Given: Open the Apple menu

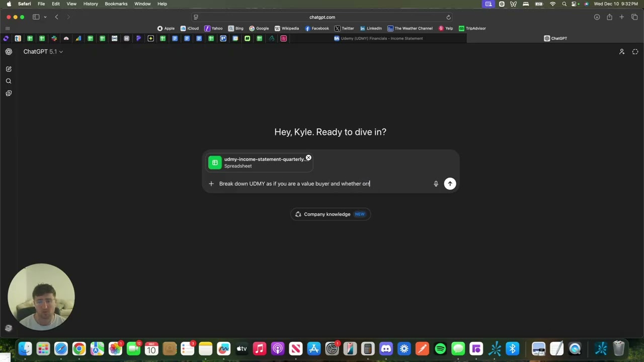Looking at the screenshot, I should pos(9,4).
